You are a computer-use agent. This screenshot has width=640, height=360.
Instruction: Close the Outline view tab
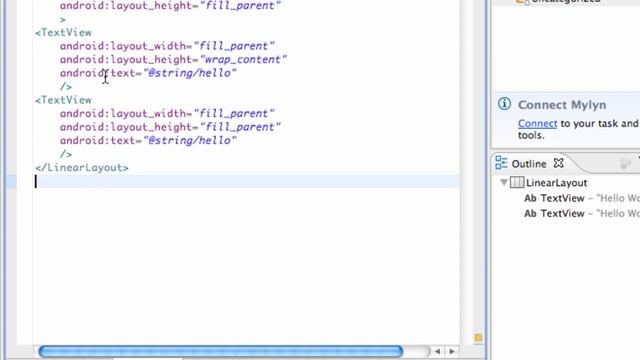point(558,163)
